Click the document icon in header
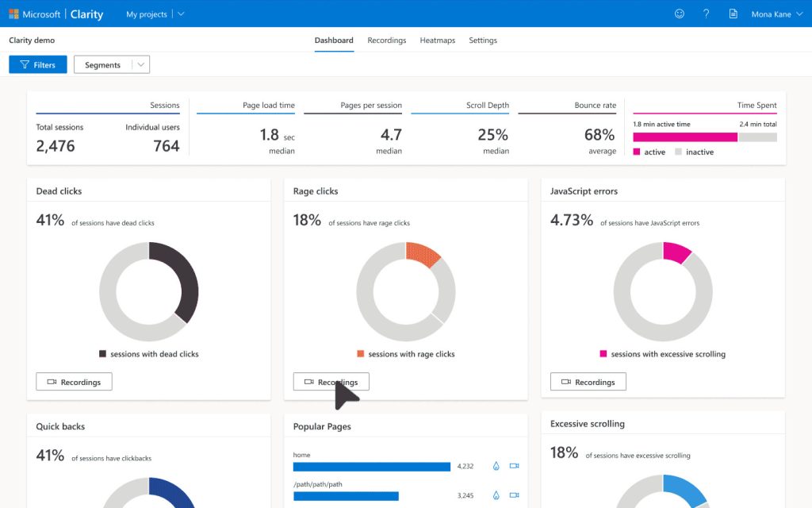The image size is (812, 508). point(733,13)
